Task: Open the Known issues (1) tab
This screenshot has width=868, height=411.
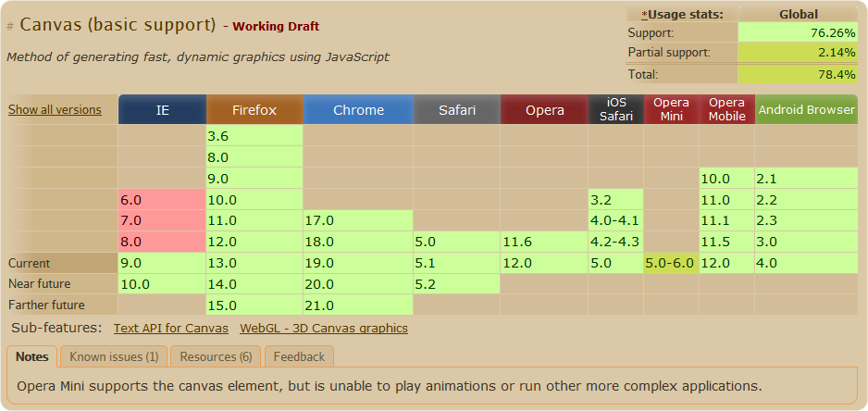Action: [114, 356]
